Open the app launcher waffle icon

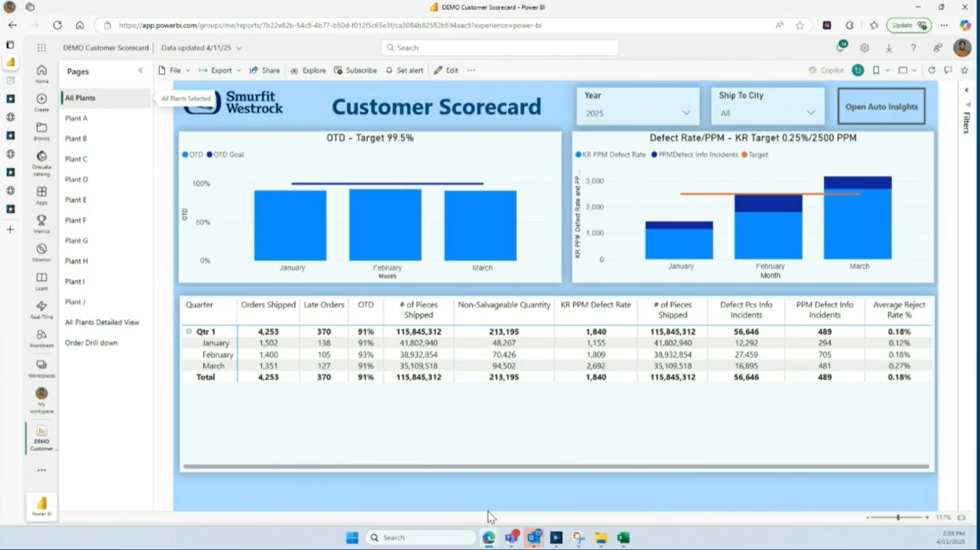pyautogui.click(x=41, y=48)
